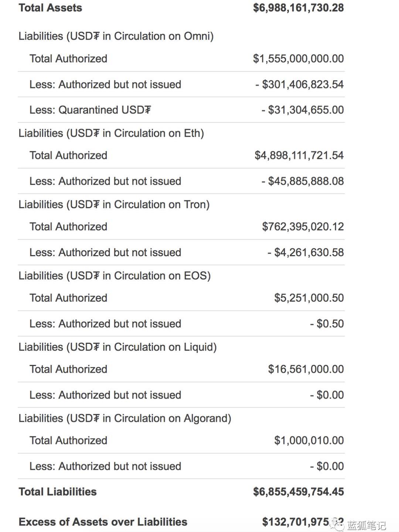Select the Eth Total Authorized value $4,898,111,721.54
The image size is (399, 532).
coord(299,155)
